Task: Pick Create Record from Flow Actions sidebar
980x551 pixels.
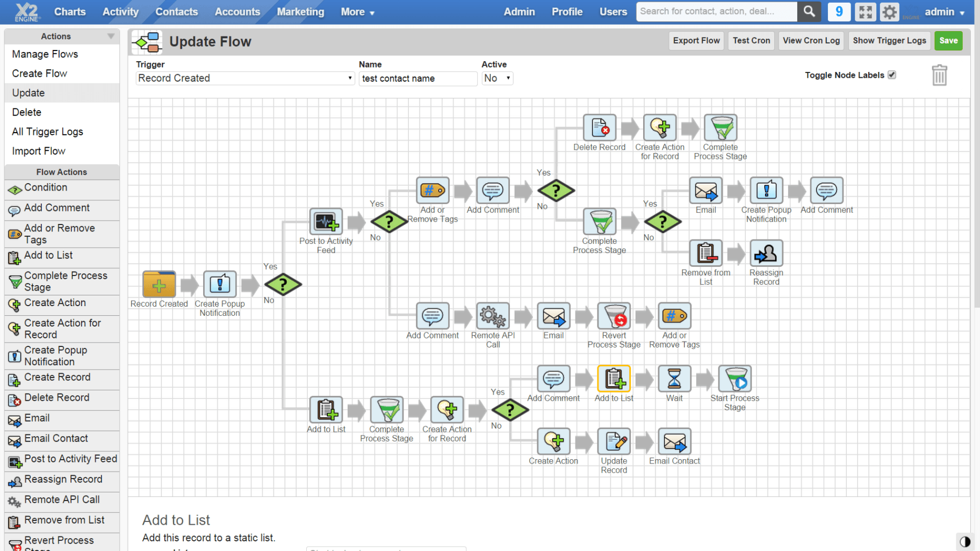Action: click(x=62, y=379)
